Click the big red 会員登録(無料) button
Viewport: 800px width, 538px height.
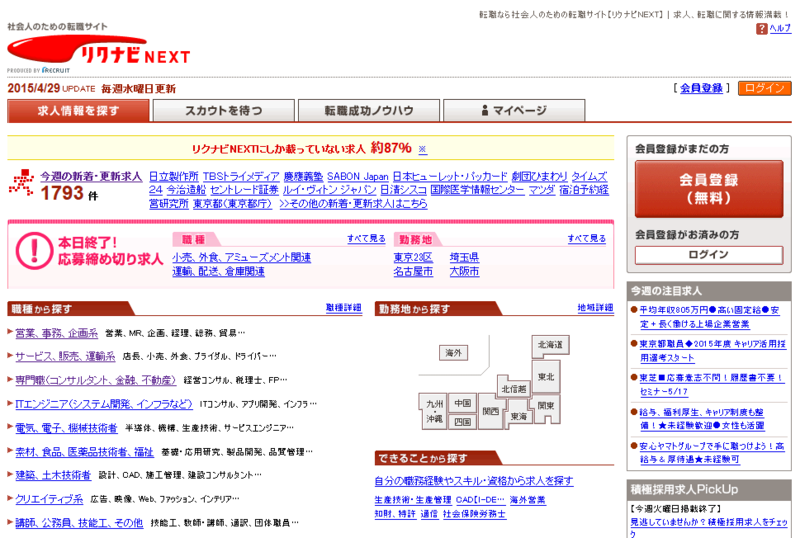[x=709, y=189]
